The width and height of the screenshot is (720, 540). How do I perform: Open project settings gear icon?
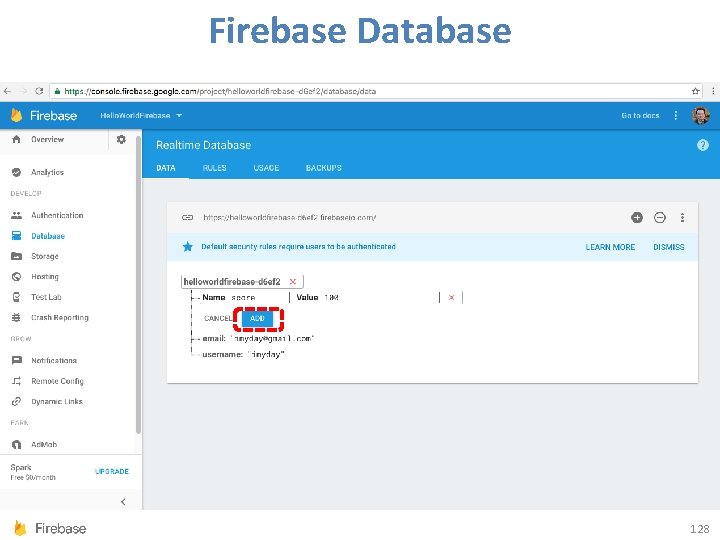121,139
